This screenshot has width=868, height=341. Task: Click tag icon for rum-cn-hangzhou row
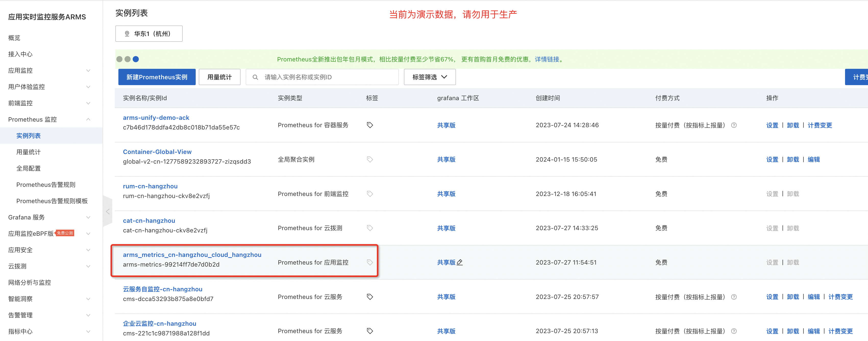click(x=370, y=193)
